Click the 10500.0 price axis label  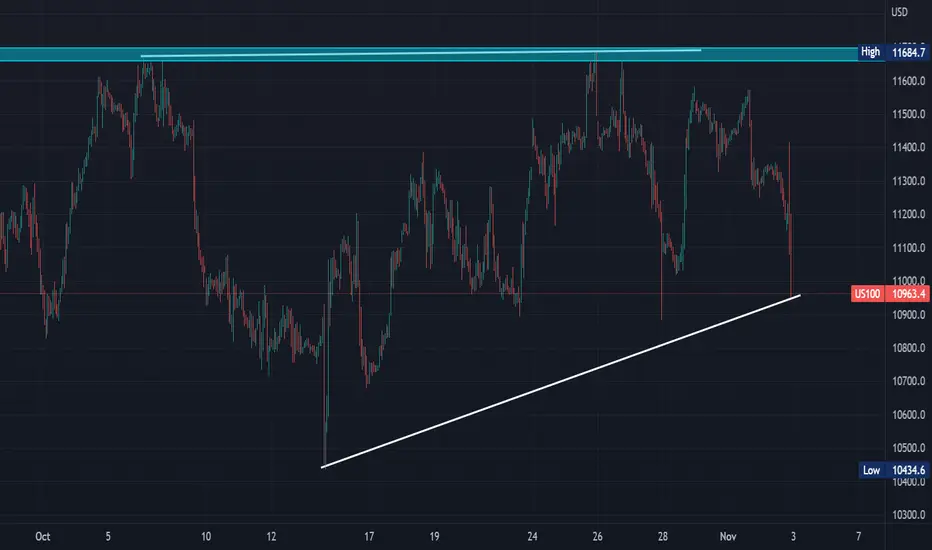coord(909,448)
